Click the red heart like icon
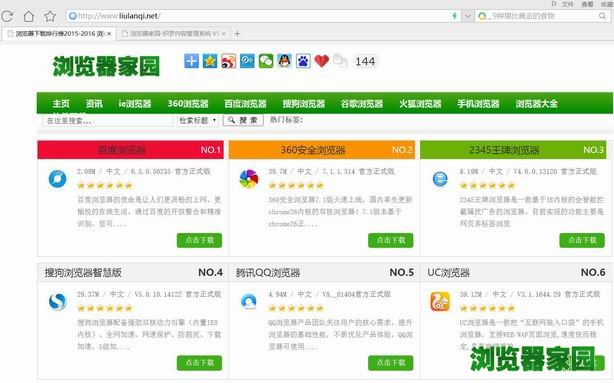The image size is (614, 383). coord(321,61)
